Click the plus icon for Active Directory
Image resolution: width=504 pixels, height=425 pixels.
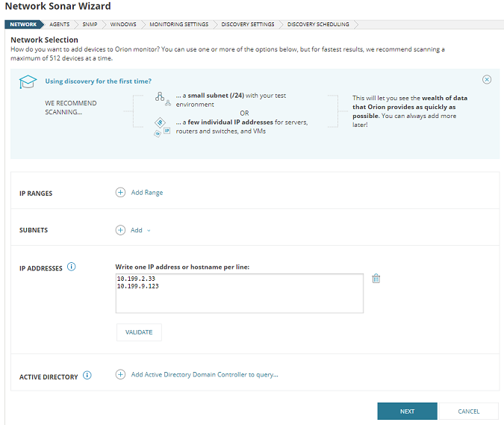point(121,375)
